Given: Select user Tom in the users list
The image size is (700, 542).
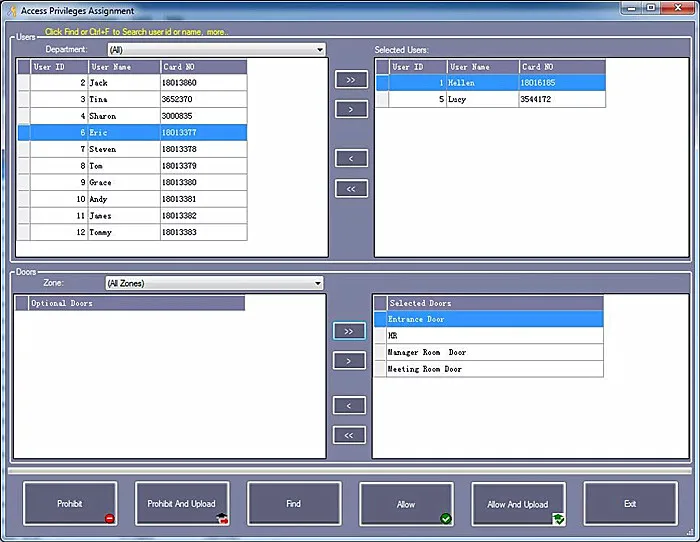Looking at the screenshot, I should [133, 166].
